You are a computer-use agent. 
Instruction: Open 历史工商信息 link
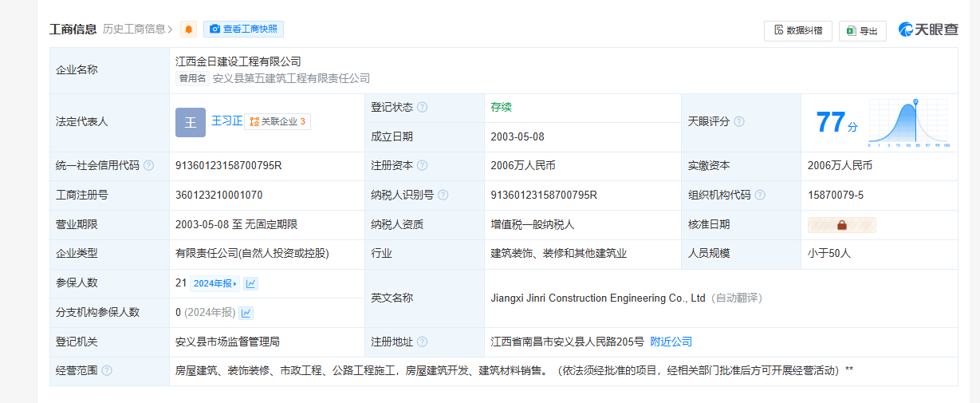[x=138, y=29]
